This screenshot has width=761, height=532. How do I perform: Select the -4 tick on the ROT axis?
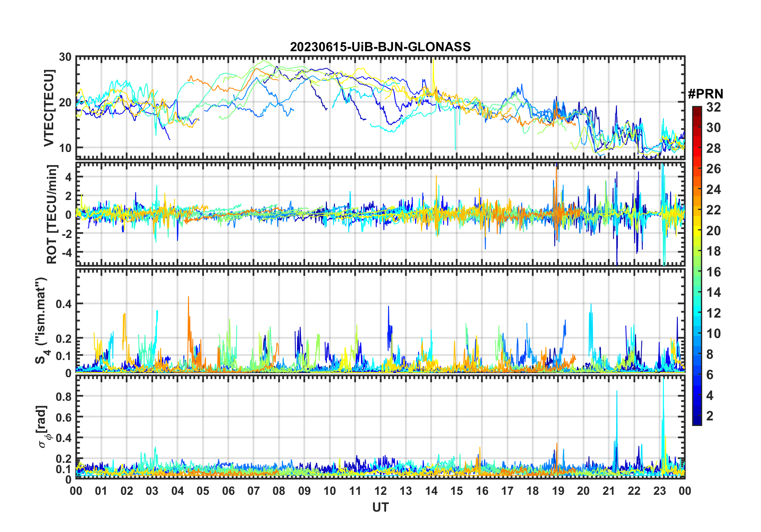[x=65, y=252]
